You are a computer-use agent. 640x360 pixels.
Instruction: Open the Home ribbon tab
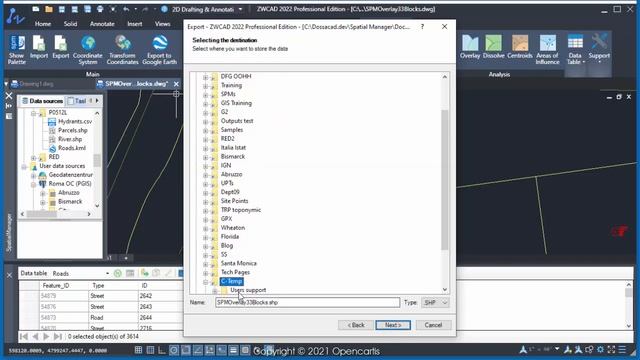(43, 24)
